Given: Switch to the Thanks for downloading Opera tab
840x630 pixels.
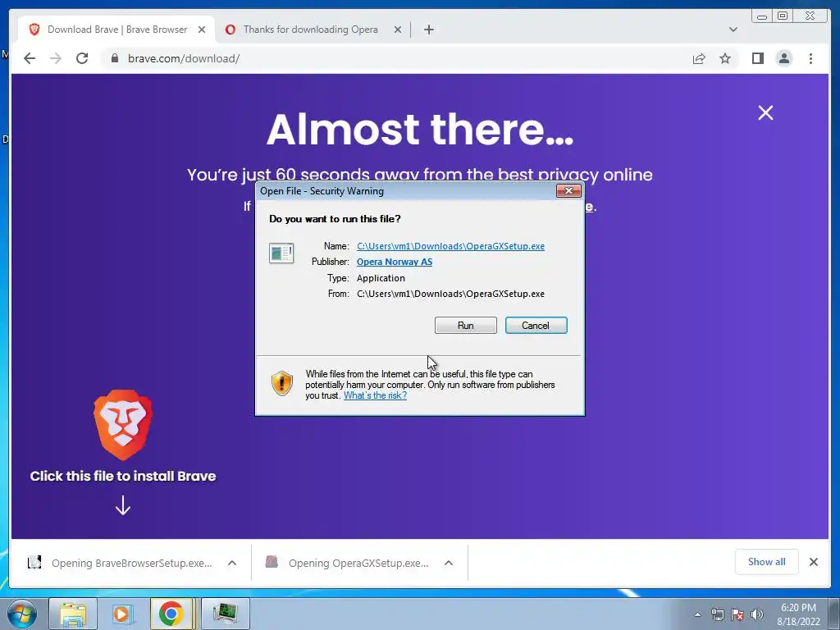Looking at the screenshot, I should pos(311,30).
